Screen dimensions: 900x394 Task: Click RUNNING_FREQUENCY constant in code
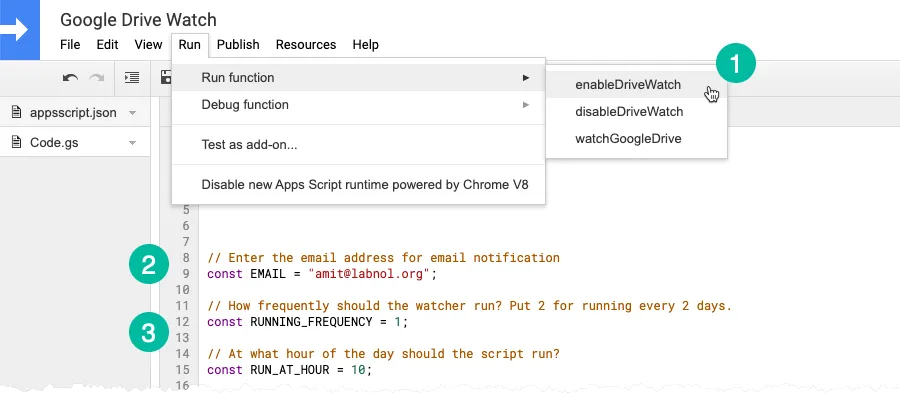311,322
